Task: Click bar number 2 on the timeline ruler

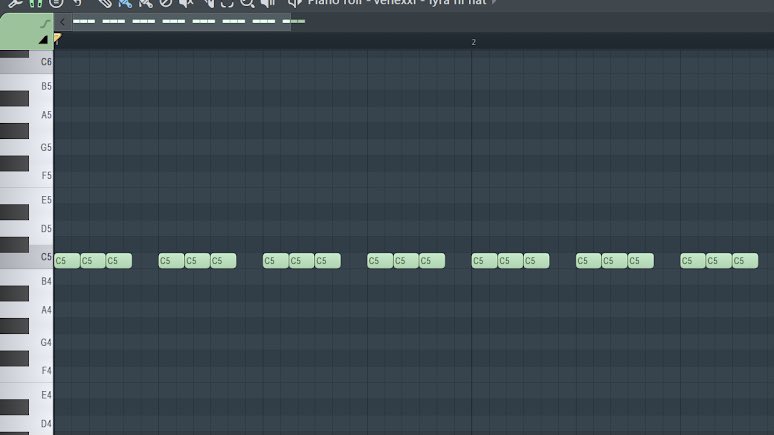Action: [x=473, y=42]
